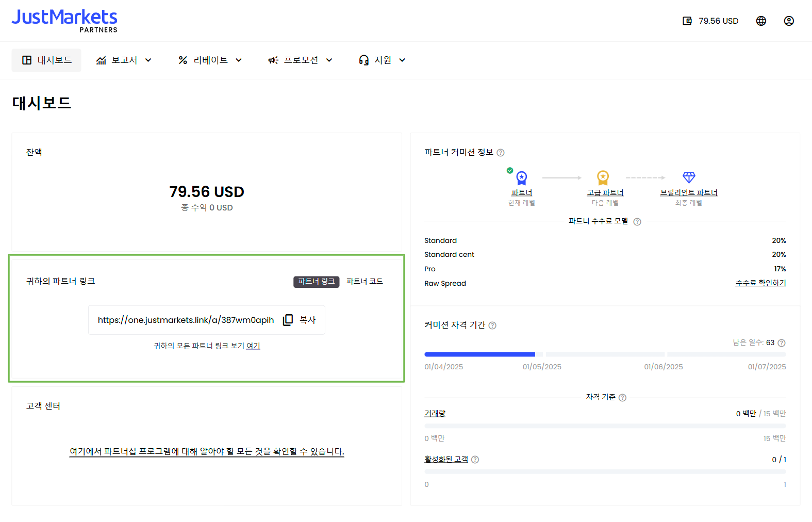The height and width of the screenshot is (522, 812).
Task: Select the 대시보드 menu item
Action: click(46, 60)
